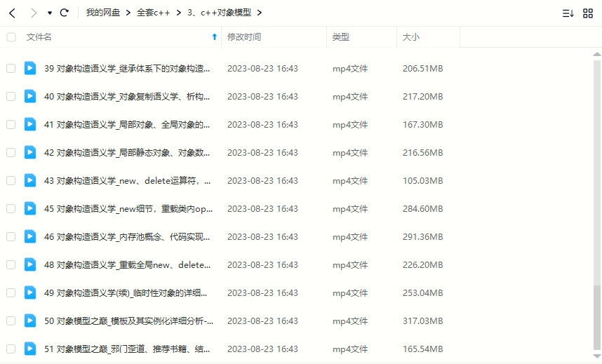Click the forward navigation arrow

tap(33, 13)
